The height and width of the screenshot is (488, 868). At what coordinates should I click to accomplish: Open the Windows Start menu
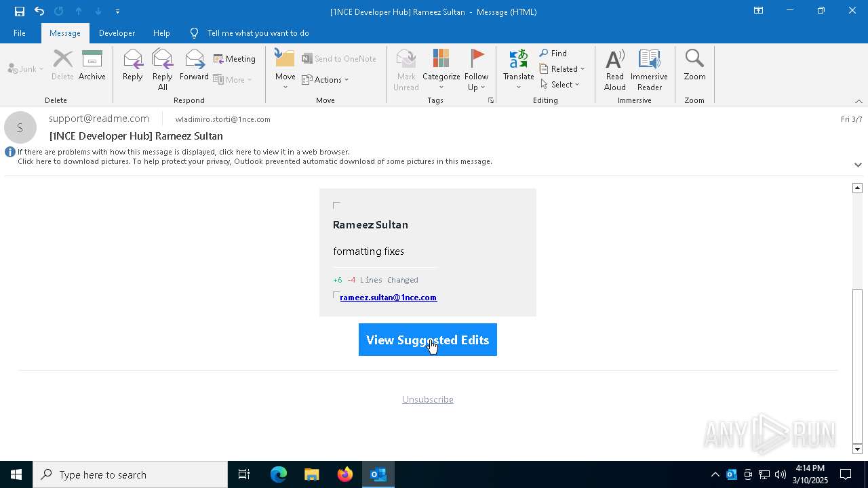pyautogui.click(x=16, y=474)
